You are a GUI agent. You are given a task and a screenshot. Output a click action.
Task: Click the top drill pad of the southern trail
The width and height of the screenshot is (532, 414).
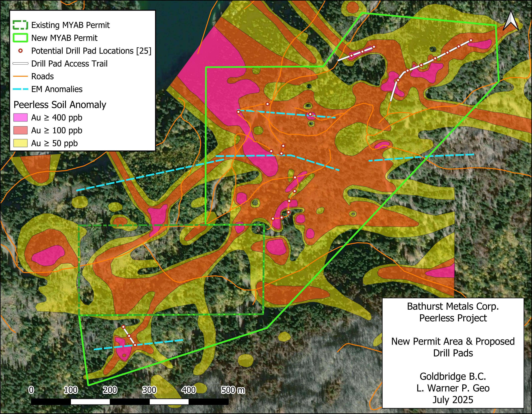123,327
